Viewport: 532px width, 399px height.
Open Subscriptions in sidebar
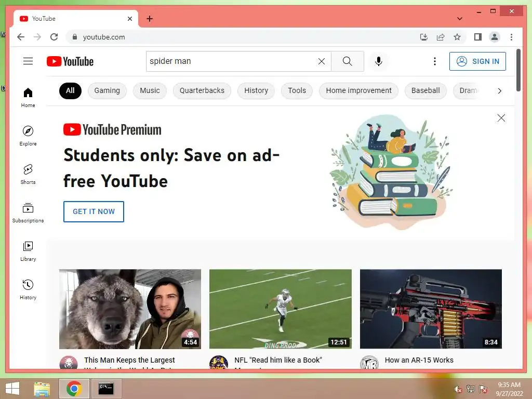click(x=28, y=212)
